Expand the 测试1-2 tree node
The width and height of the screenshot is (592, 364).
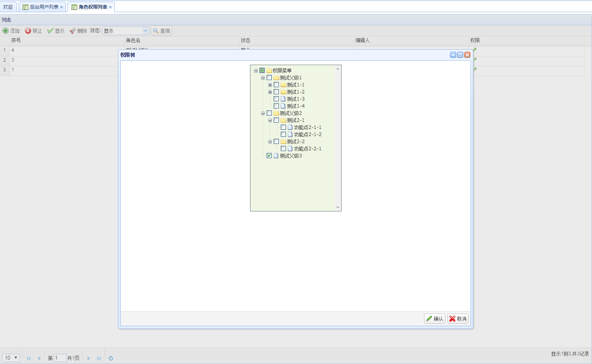tap(270, 92)
